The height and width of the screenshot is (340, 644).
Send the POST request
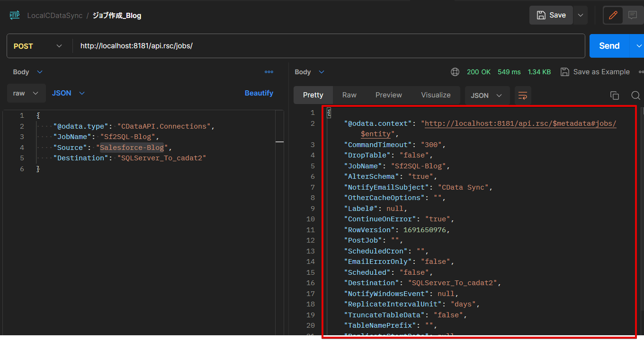pyautogui.click(x=609, y=46)
